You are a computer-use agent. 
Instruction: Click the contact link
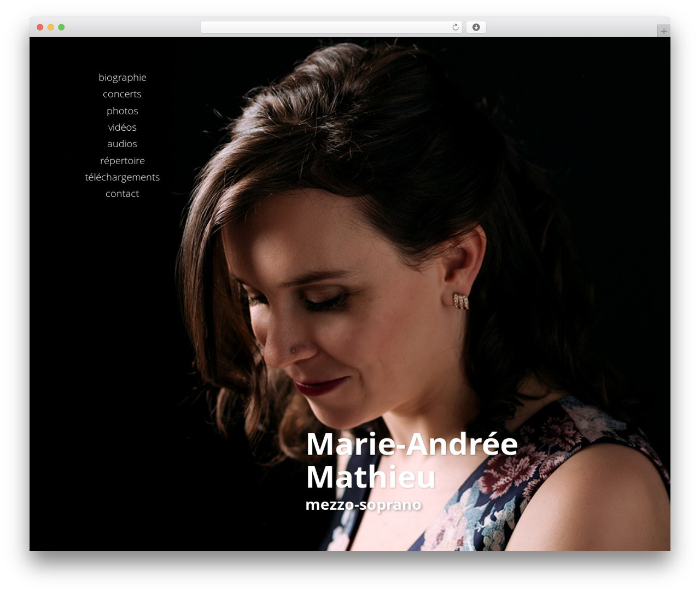122,194
